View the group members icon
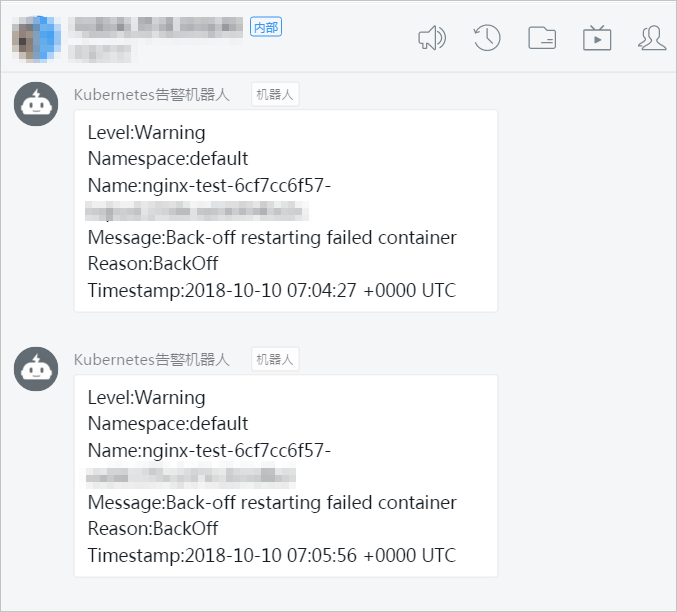 coord(652,38)
